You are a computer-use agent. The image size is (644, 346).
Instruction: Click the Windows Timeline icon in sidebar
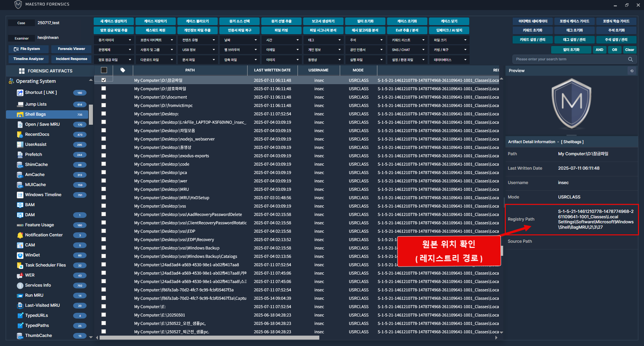click(x=20, y=195)
